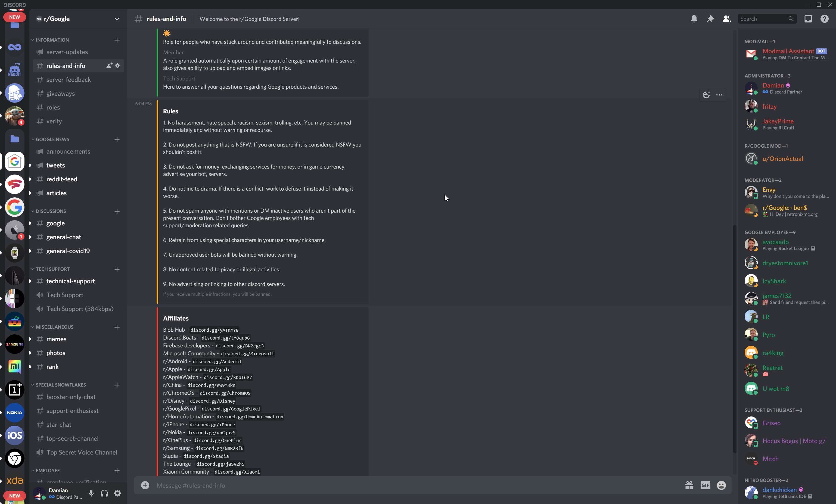The width and height of the screenshot is (836, 504).
Task: Show pinned messages
Action: click(710, 19)
